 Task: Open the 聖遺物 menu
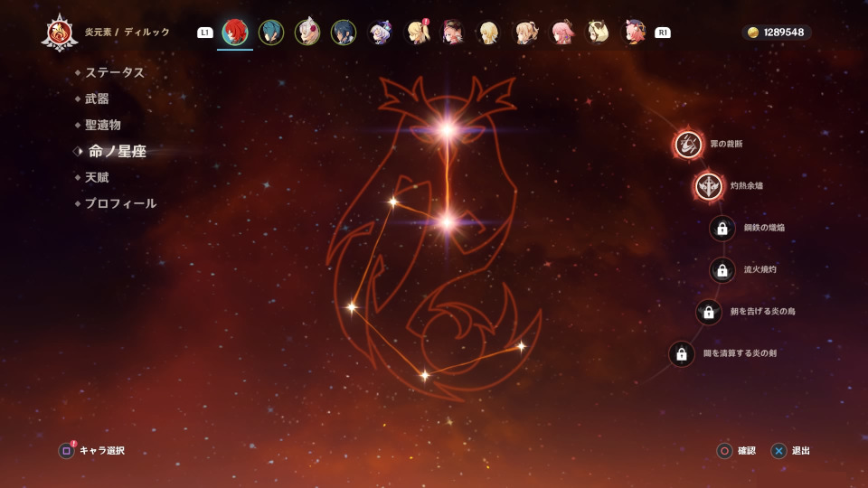[103, 125]
